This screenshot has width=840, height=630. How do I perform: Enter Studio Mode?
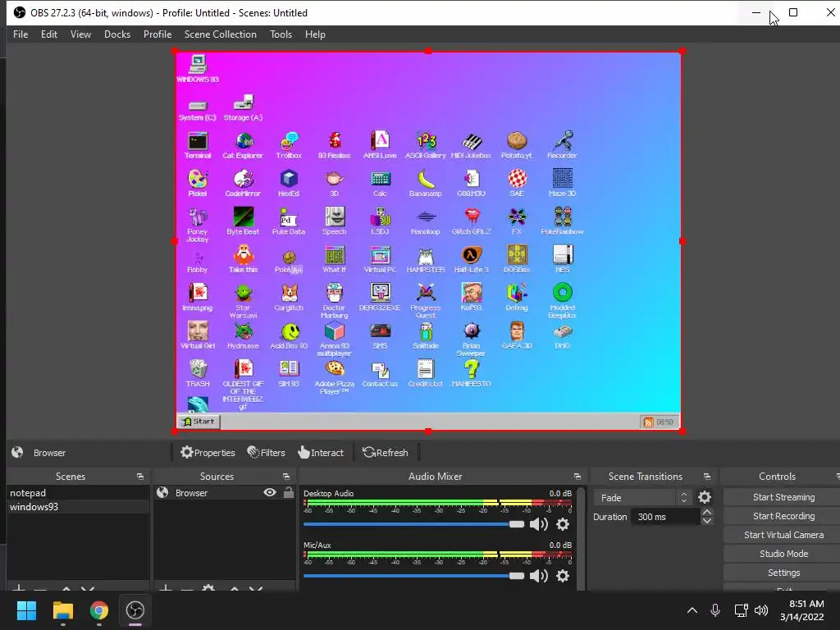click(783, 554)
